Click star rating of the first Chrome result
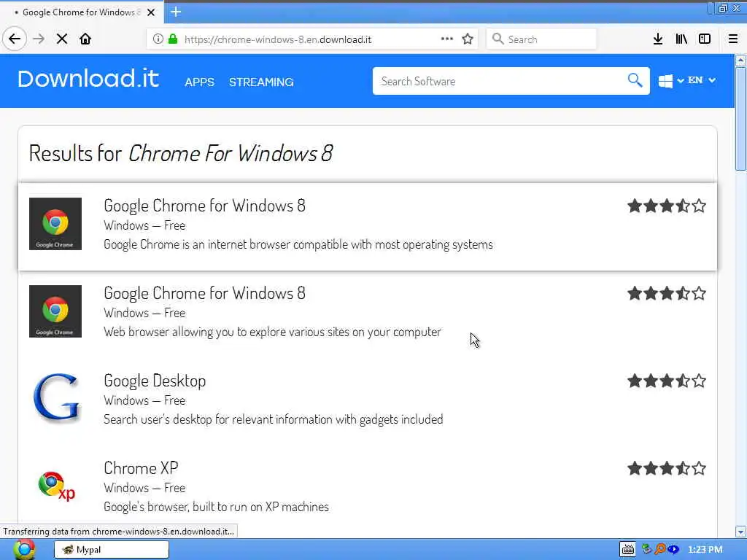747x560 pixels. point(667,206)
